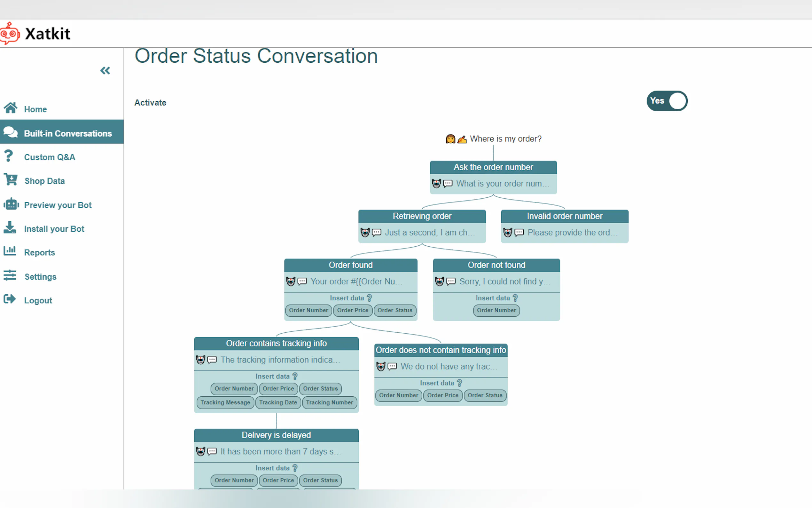The height and width of the screenshot is (508, 812).
Task: Click the Home house icon
Action: [11, 108]
